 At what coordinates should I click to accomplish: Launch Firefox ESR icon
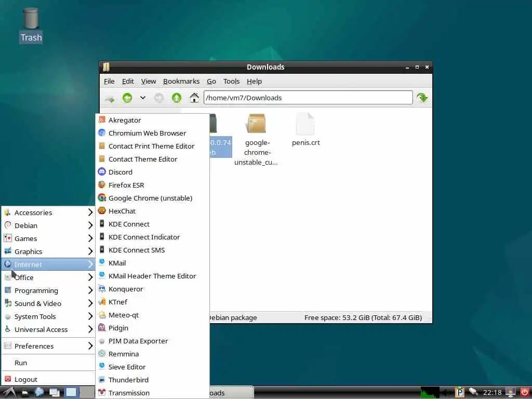click(x=102, y=184)
